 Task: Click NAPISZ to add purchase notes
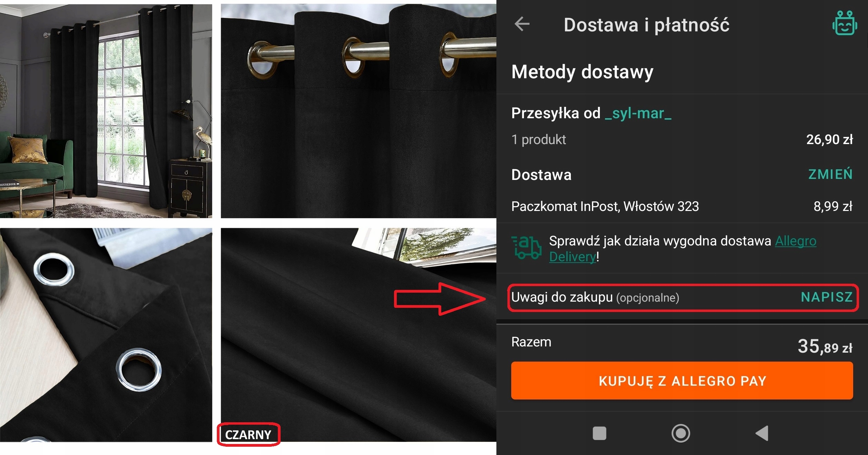click(827, 297)
